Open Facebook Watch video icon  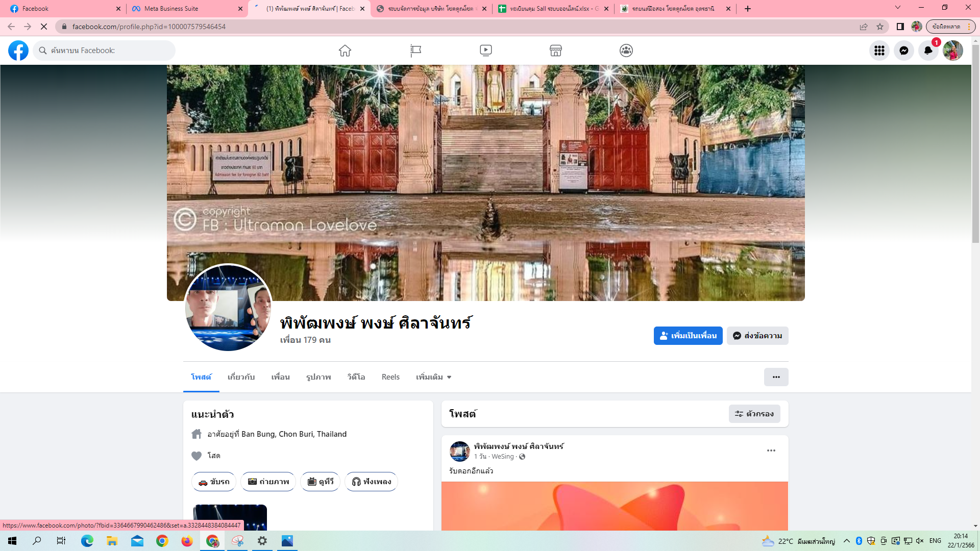pos(485,51)
